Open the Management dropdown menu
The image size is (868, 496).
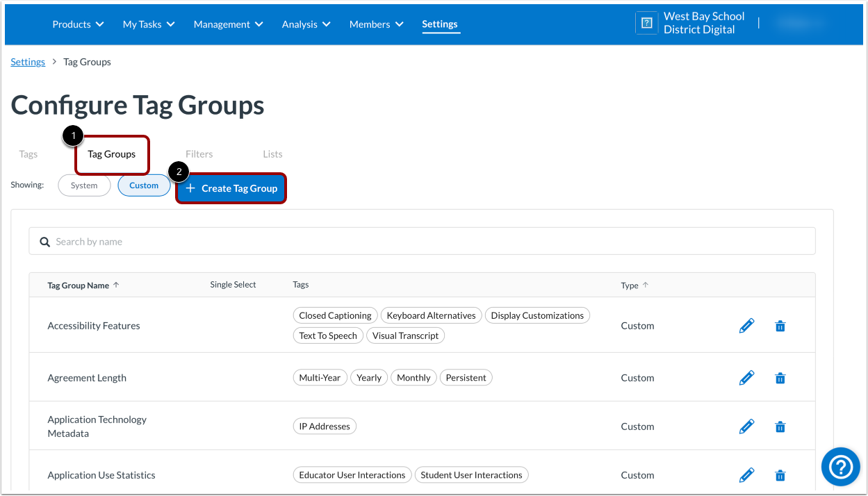pyautogui.click(x=228, y=24)
